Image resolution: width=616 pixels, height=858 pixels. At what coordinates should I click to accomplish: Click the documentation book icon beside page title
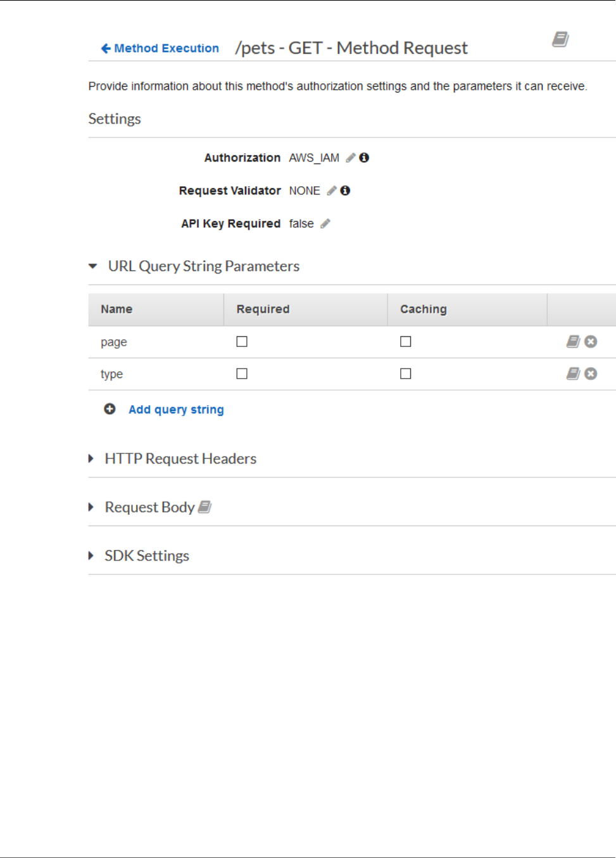tap(560, 39)
